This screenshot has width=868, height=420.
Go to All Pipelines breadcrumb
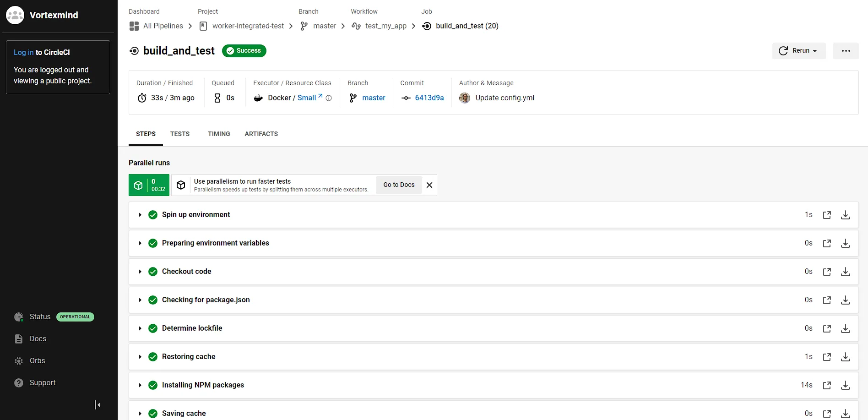click(x=156, y=26)
